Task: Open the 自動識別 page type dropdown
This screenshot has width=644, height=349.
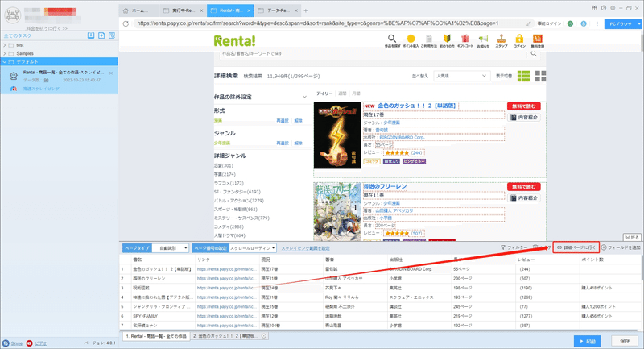Action: 171,248
